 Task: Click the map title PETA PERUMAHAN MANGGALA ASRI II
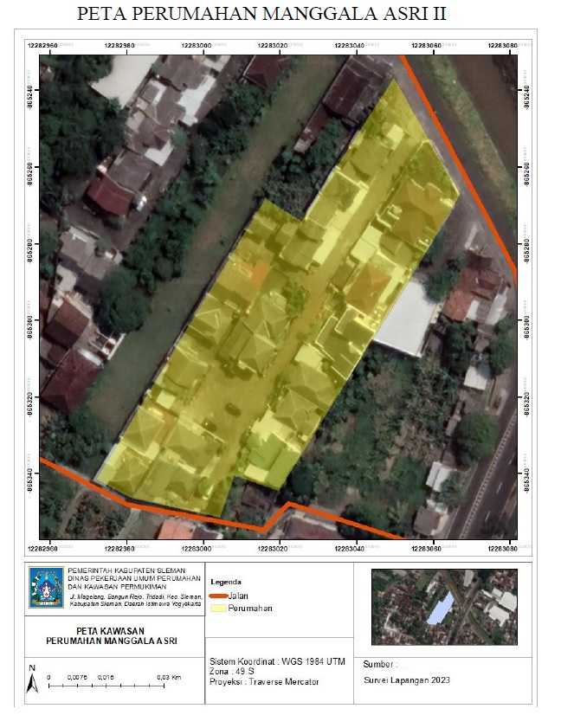coord(261,14)
